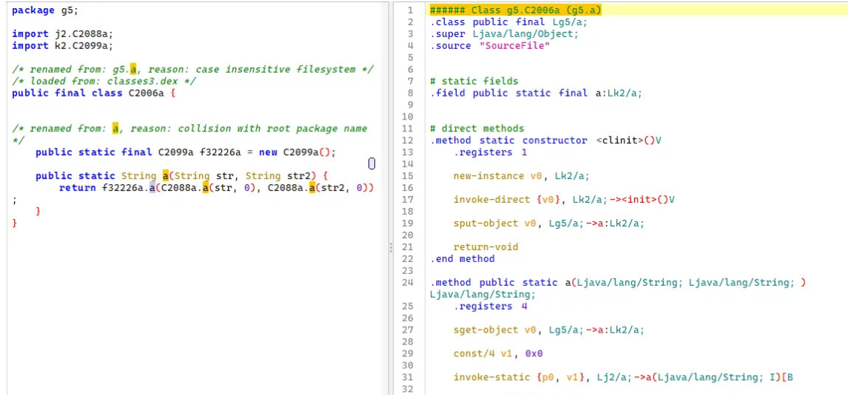Click line number 12 in smali gutter

(x=408, y=140)
